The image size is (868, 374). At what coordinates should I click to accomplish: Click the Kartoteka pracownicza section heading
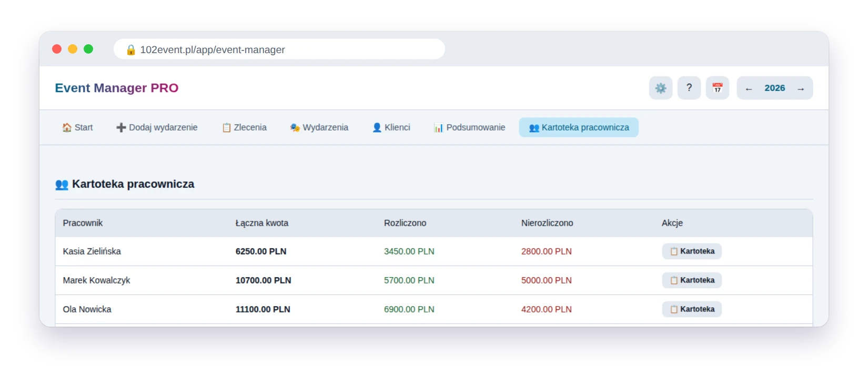coord(125,184)
